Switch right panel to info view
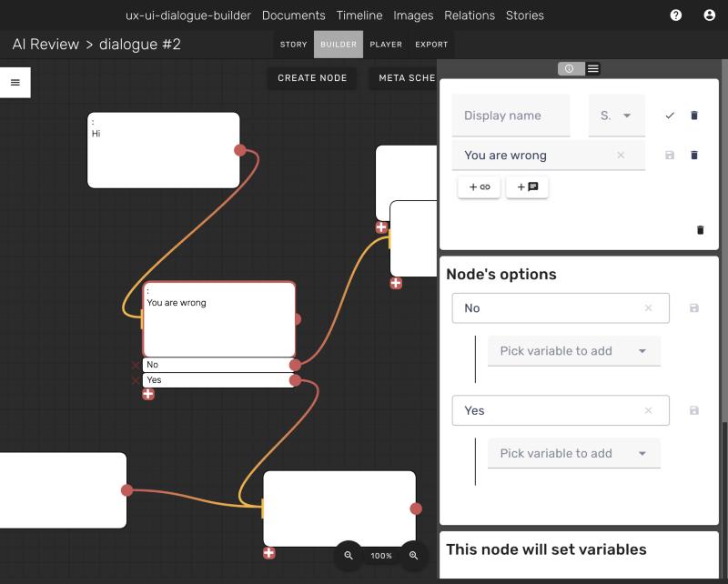This screenshot has height=584, width=728. [x=570, y=69]
